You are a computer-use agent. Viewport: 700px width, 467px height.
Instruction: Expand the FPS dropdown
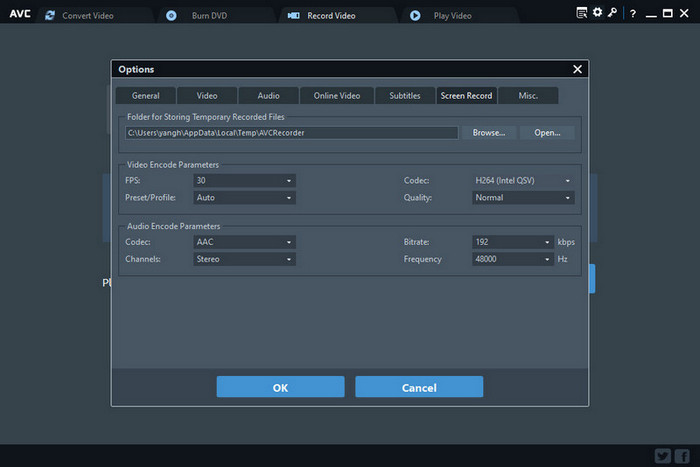pos(244,180)
